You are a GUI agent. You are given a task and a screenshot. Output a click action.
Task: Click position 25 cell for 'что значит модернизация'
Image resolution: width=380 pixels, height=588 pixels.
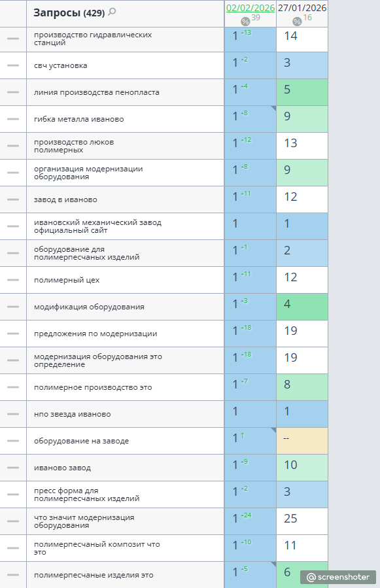(x=302, y=521)
